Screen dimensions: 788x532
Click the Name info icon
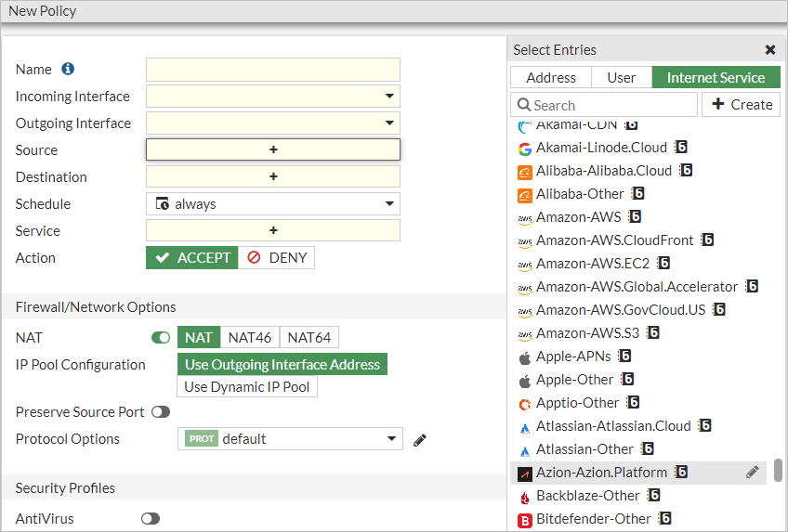(x=68, y=69)
